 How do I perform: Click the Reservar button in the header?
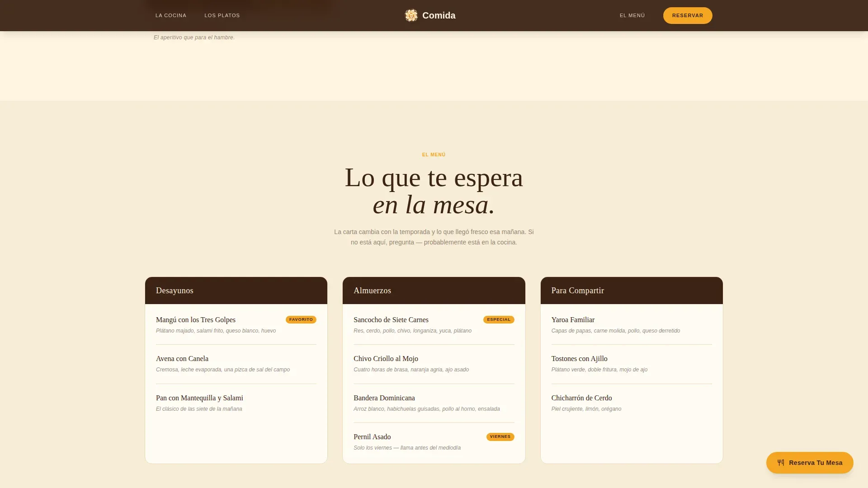click(688, 15)
